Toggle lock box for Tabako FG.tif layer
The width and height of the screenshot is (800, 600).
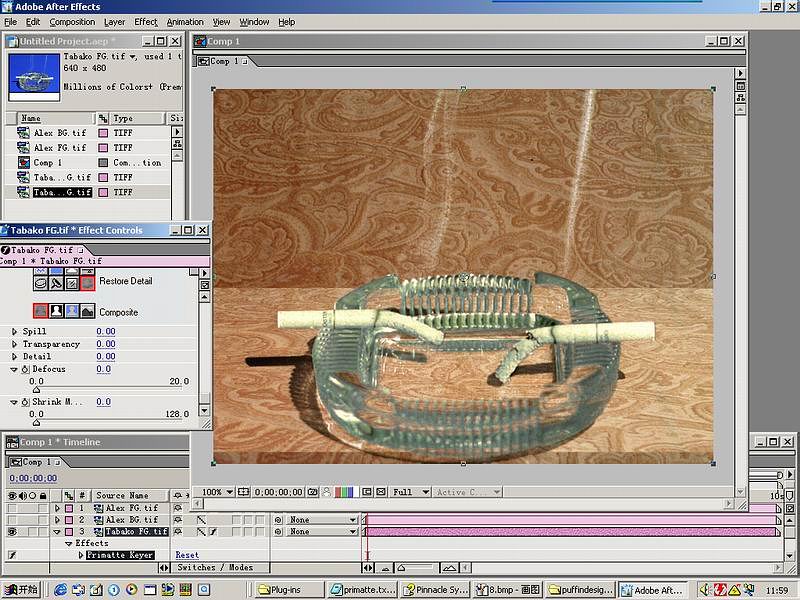43,532
